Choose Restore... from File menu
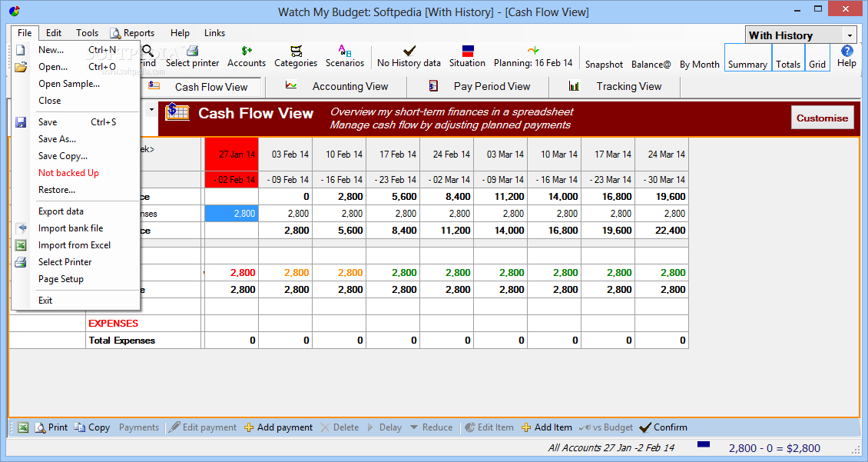Screen dimensions: 868x462 (57, 190)
